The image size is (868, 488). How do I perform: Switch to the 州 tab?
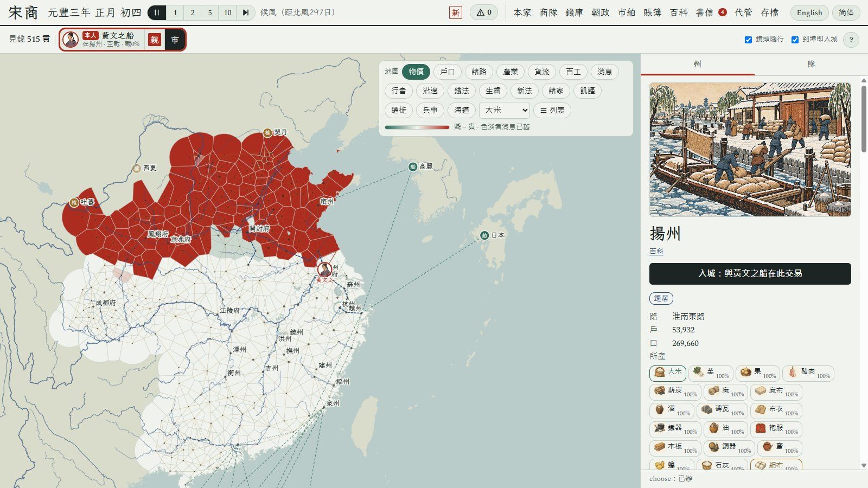[x=698, y=64]
